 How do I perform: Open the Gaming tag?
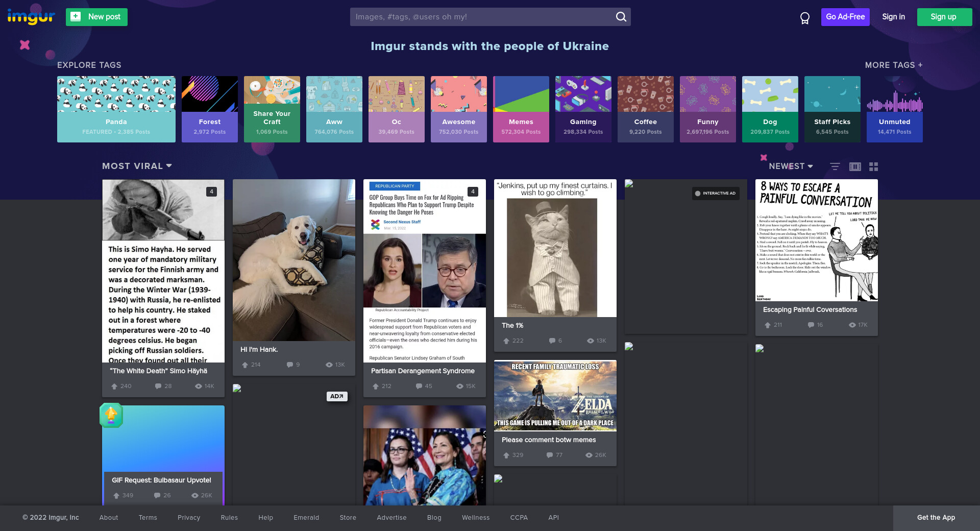[583, 109]
